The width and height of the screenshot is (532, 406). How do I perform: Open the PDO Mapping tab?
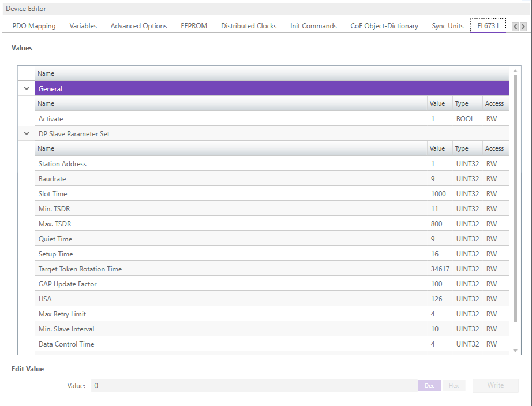pos(34,26)
